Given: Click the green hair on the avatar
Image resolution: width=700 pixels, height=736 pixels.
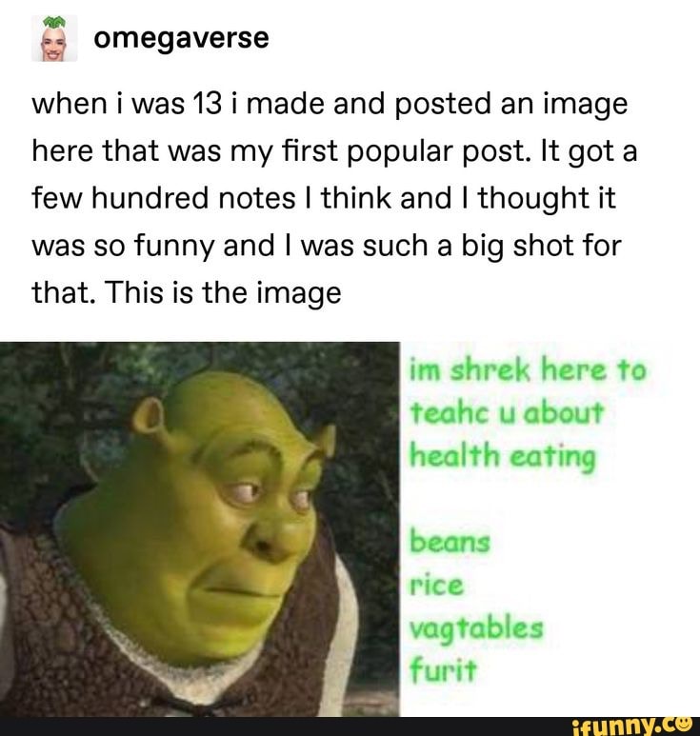Looking at the screenshot, I should click(54, 23).
